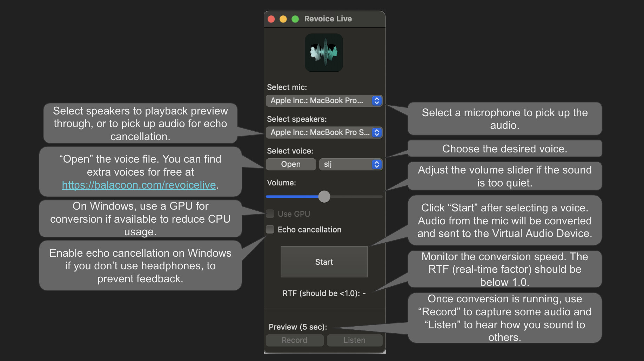Click the Select mic dropdown arrows
This screenshot has width=644, height=361.
coord(376,101)
